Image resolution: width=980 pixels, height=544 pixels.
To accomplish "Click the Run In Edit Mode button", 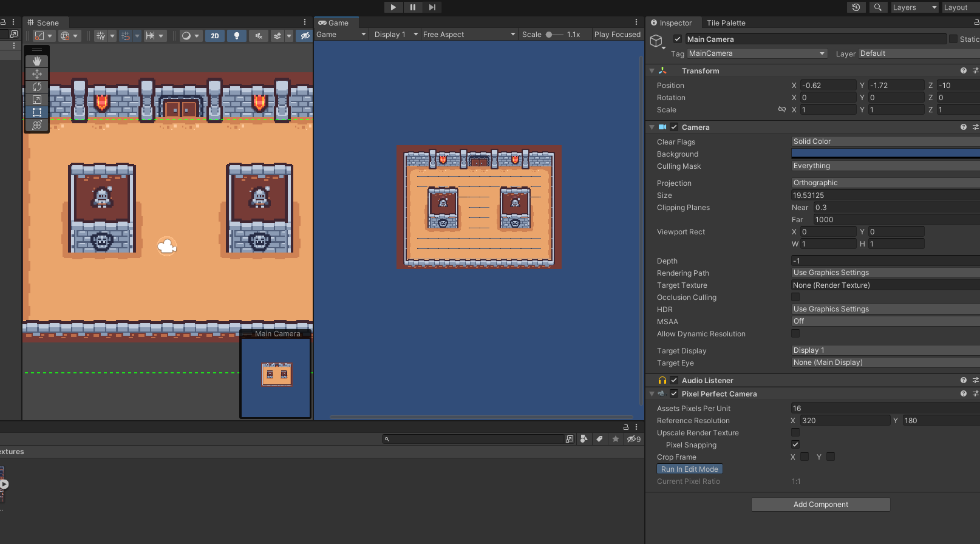I will 689,469.
